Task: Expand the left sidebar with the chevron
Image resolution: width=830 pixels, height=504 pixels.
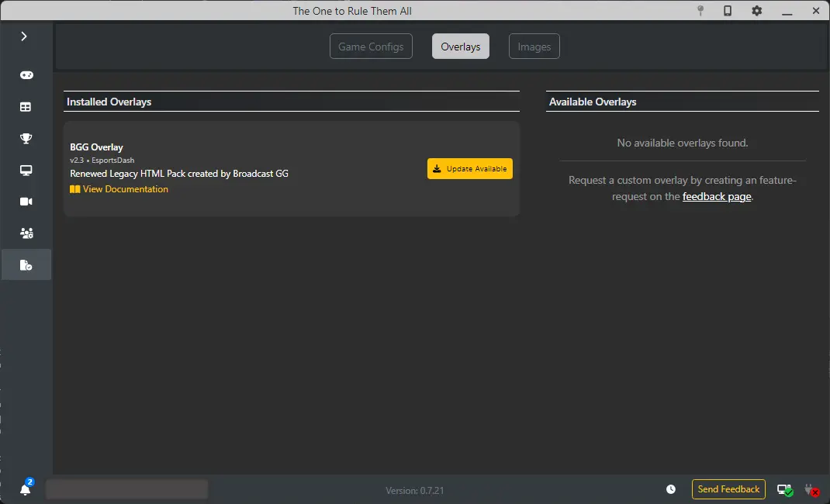Action: pos(24,36)
